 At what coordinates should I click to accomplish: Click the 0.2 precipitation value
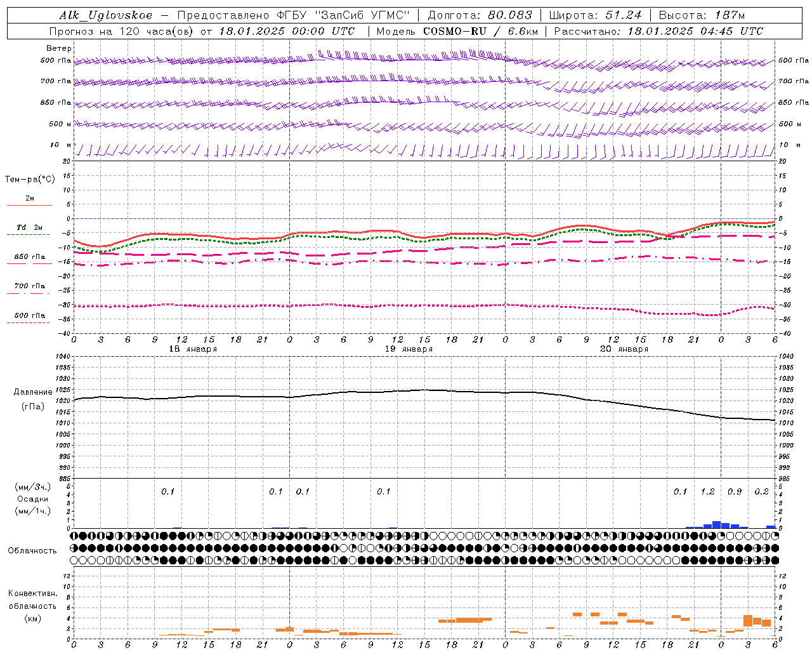click(761, 491)
